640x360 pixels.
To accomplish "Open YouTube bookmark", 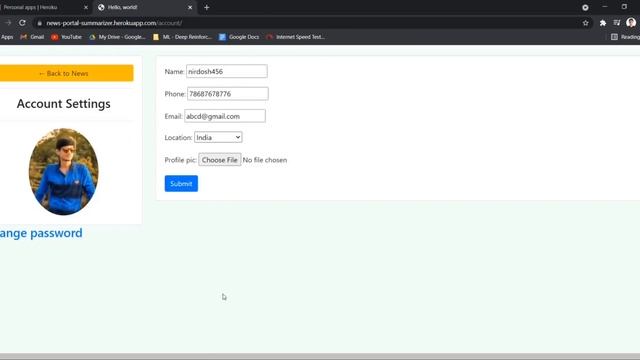I will point(67,37).
